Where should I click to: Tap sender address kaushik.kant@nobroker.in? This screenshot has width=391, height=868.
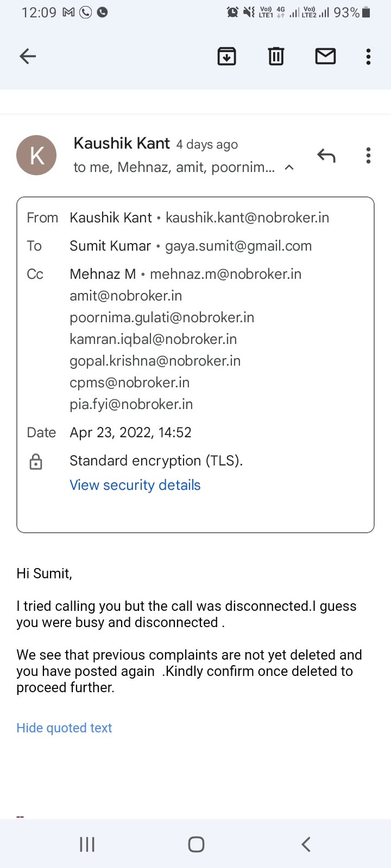click(x=247, y=218)
